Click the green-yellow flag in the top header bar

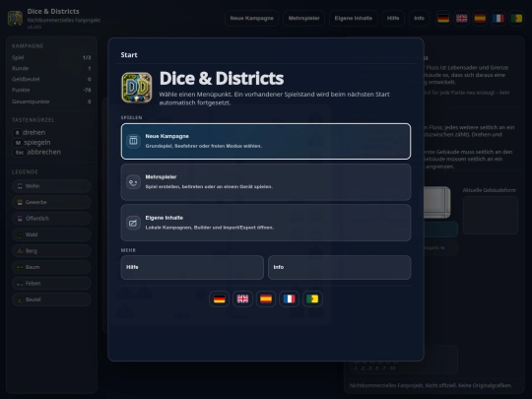click(516, 19)
